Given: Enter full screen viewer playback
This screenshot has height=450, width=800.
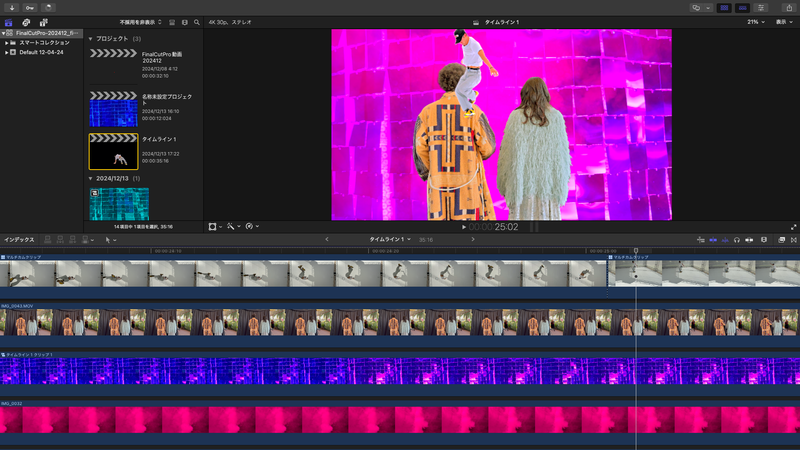Looking at the screenshot, I should (793, 227).
